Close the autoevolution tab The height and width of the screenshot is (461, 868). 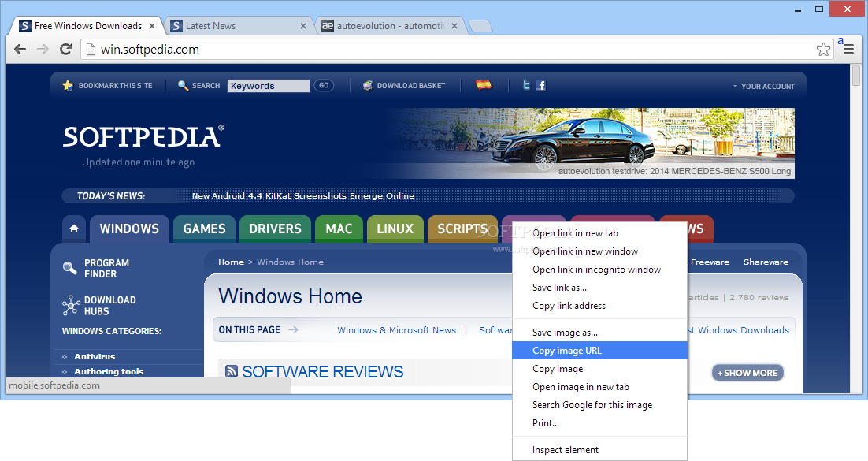point(454,26)
